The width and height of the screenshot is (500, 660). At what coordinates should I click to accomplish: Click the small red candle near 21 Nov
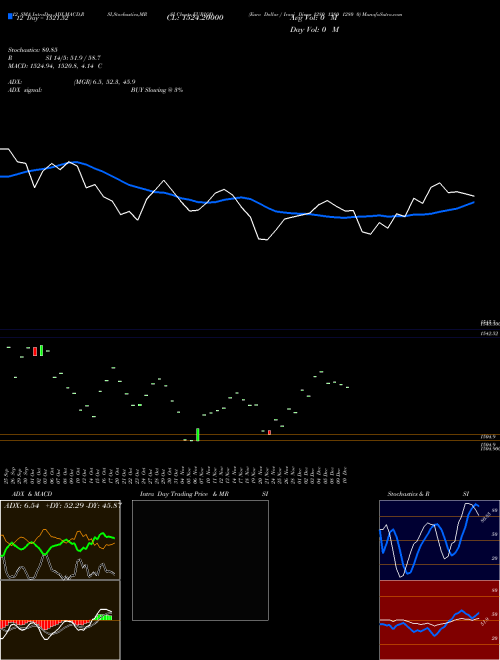tap(269, 432)
